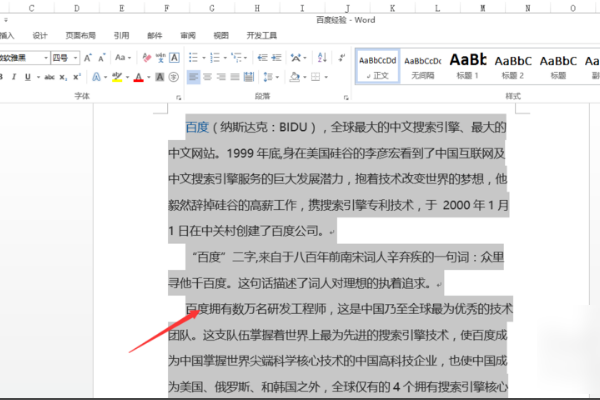
Task: Apply distributed alignment
Action: (249, 77)
